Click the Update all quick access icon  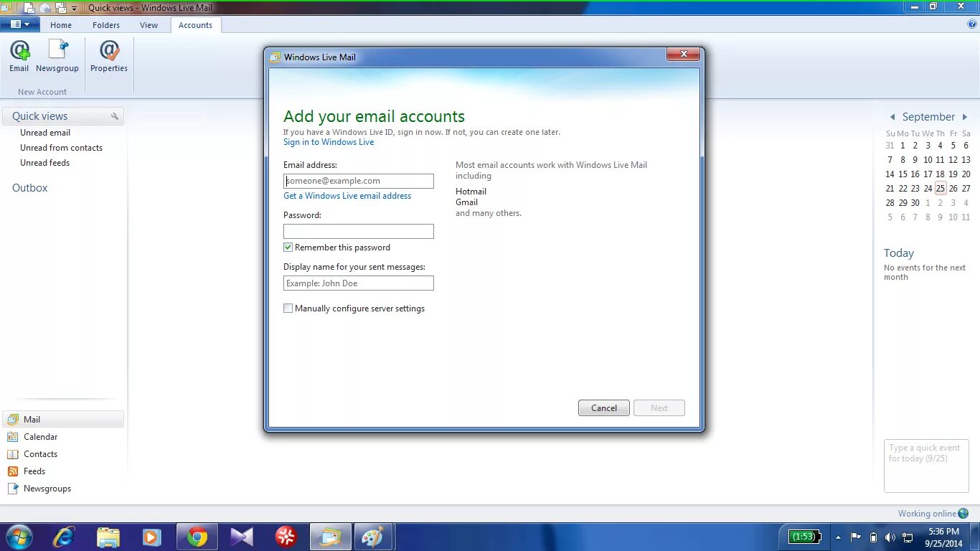61,8
